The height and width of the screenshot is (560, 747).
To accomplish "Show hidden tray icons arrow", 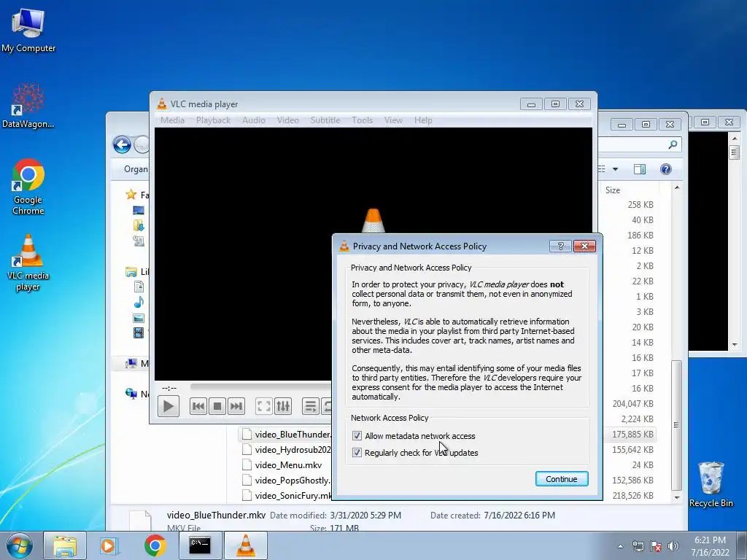I will pyautogui.click(x=620, y=546).
